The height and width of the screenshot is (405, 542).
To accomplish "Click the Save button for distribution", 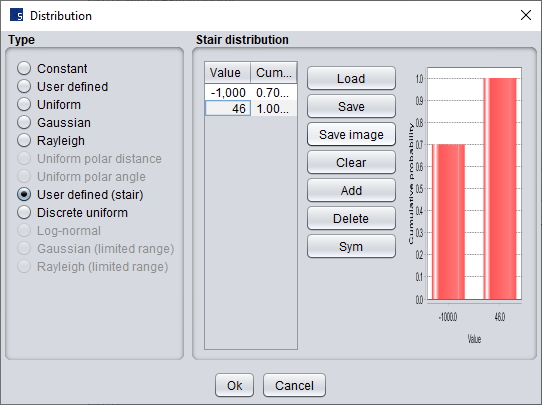I will click(x=351, y=106).
